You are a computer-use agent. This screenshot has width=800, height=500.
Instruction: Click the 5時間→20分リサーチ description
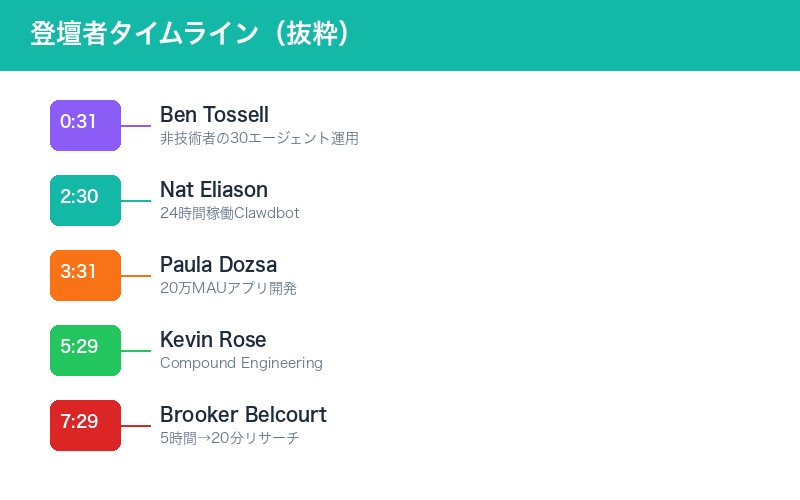[230, 438]
